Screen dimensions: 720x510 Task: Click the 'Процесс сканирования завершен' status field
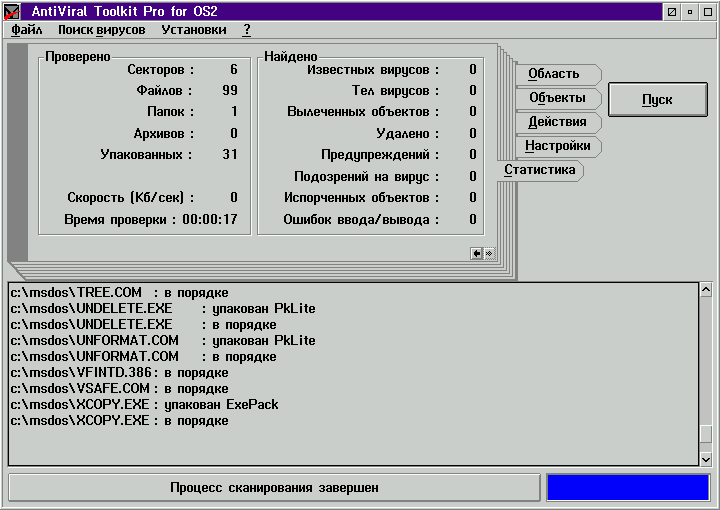click(274, 488)
